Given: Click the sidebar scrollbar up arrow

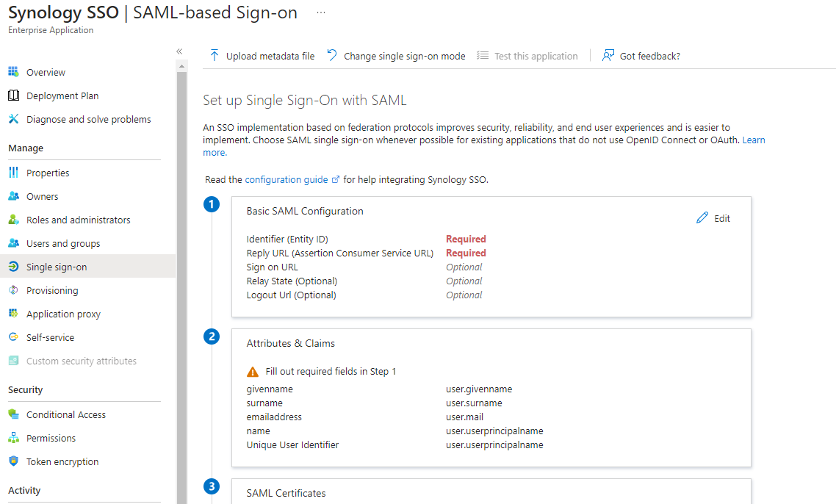Looking at the screenshot, I should (x=181, y=66).
